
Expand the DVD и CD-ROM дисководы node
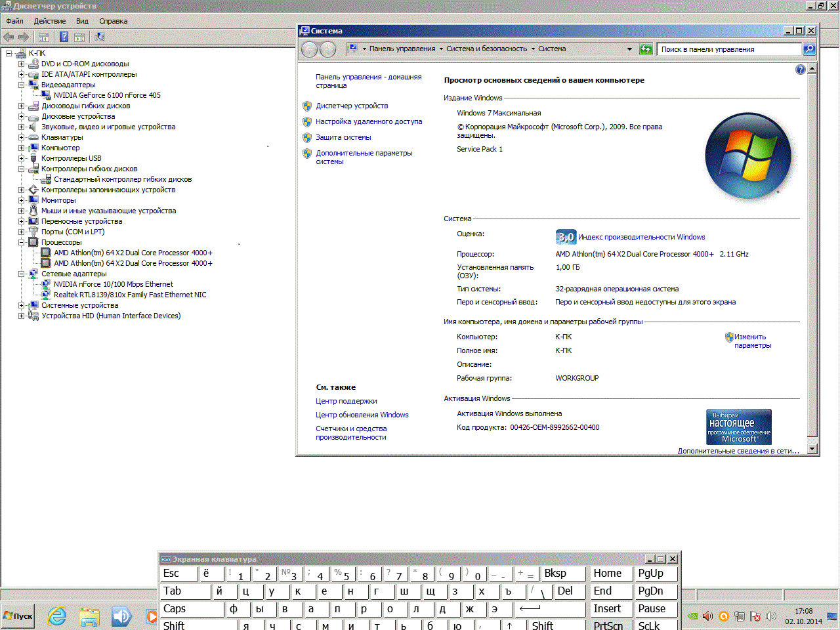tap(21, 64)
